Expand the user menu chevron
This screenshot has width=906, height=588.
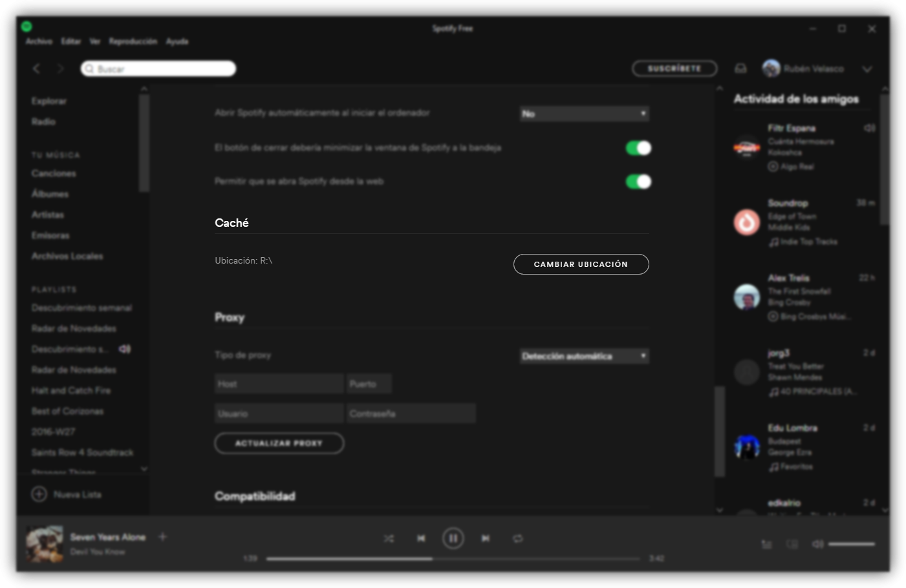click(867, 69)
